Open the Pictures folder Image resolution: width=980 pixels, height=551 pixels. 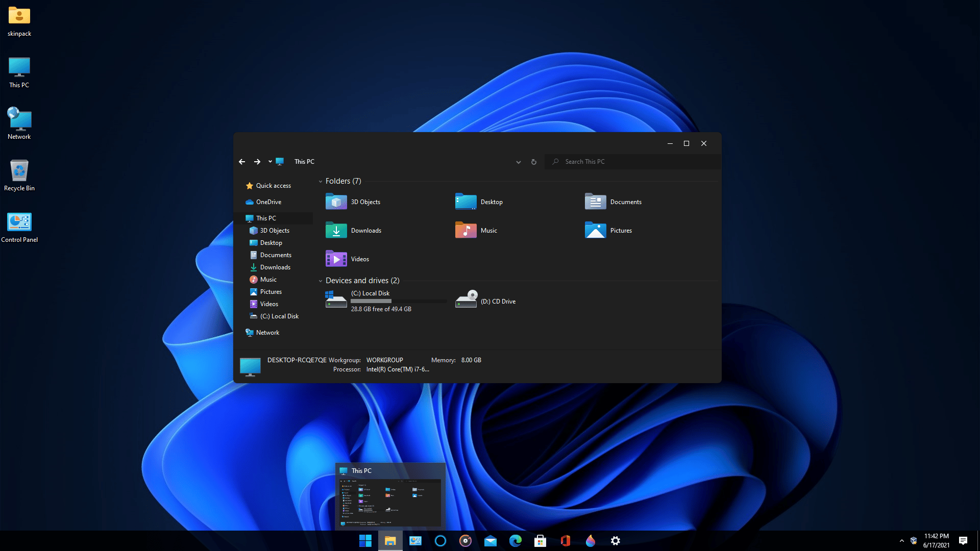620,230
